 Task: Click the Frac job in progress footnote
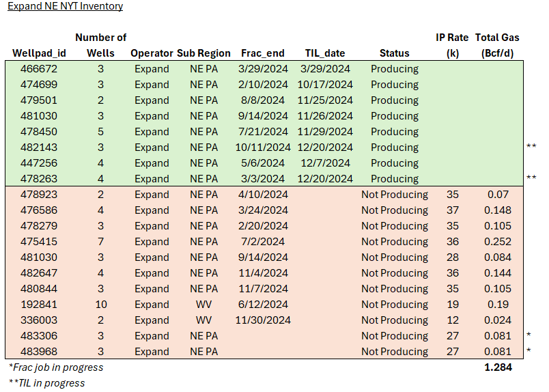pos(56,367)
